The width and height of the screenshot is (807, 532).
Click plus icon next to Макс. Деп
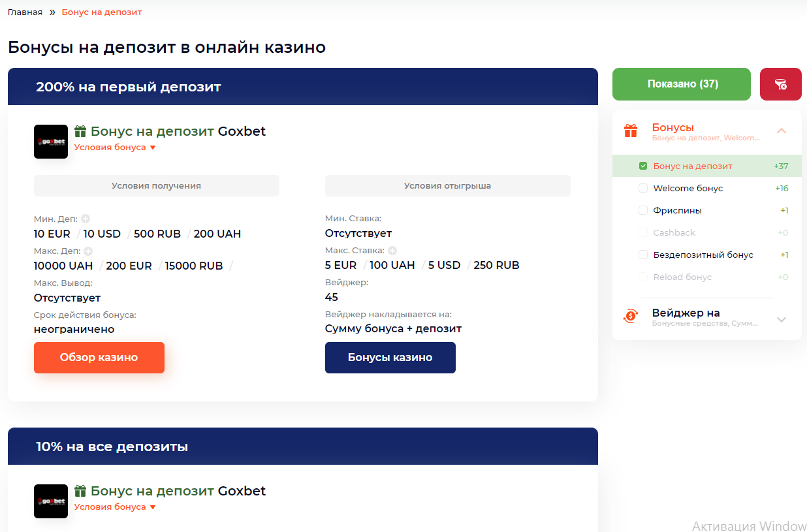(88, 251)
